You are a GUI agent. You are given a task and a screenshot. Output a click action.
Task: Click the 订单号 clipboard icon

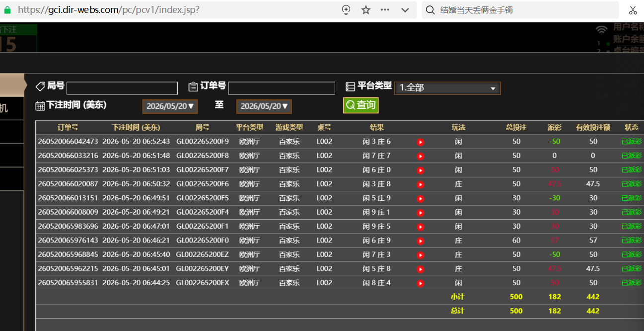click(x=193, y=86)
